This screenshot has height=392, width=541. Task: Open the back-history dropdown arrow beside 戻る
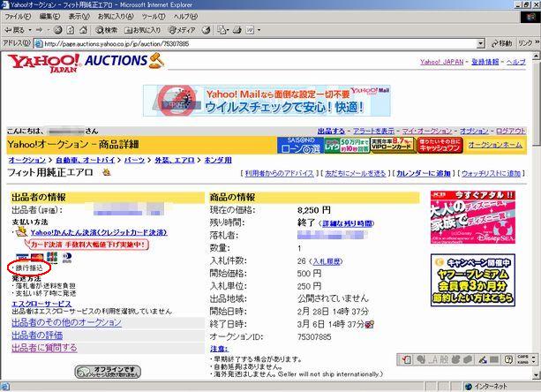[30, 30]
